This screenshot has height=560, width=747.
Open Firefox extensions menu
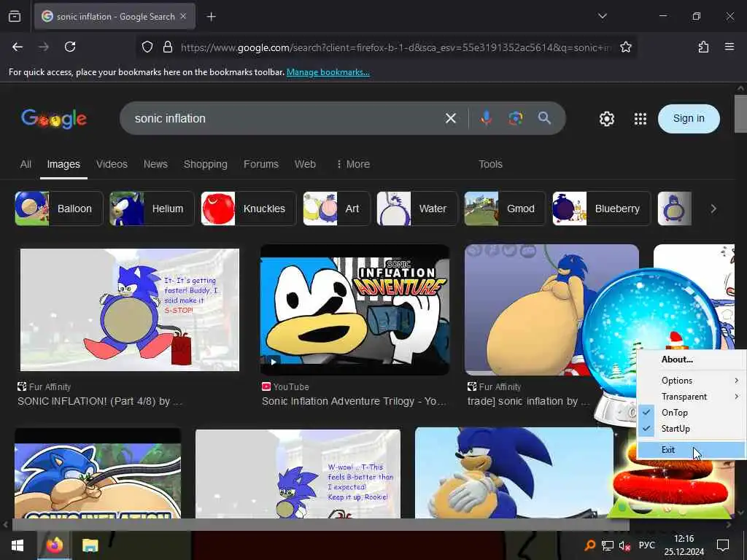703,47
